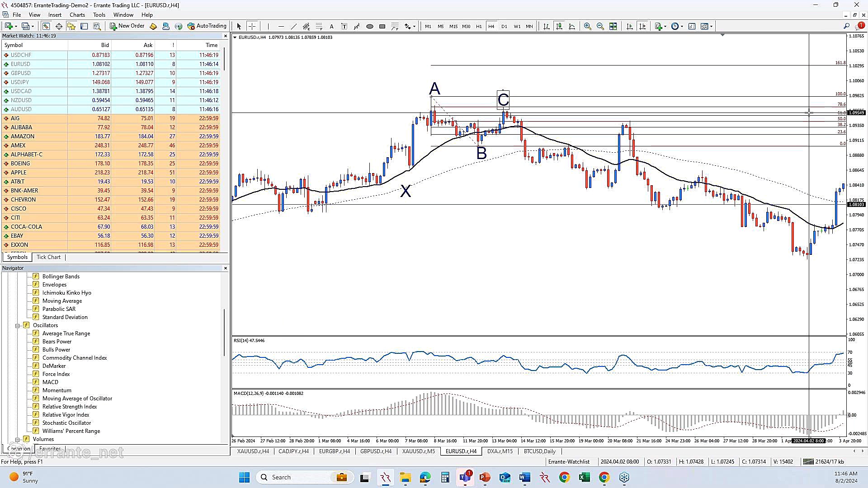Screen dimensions: 868x488
Task: Open the Tools menu
Action: (x=99, y=15)
